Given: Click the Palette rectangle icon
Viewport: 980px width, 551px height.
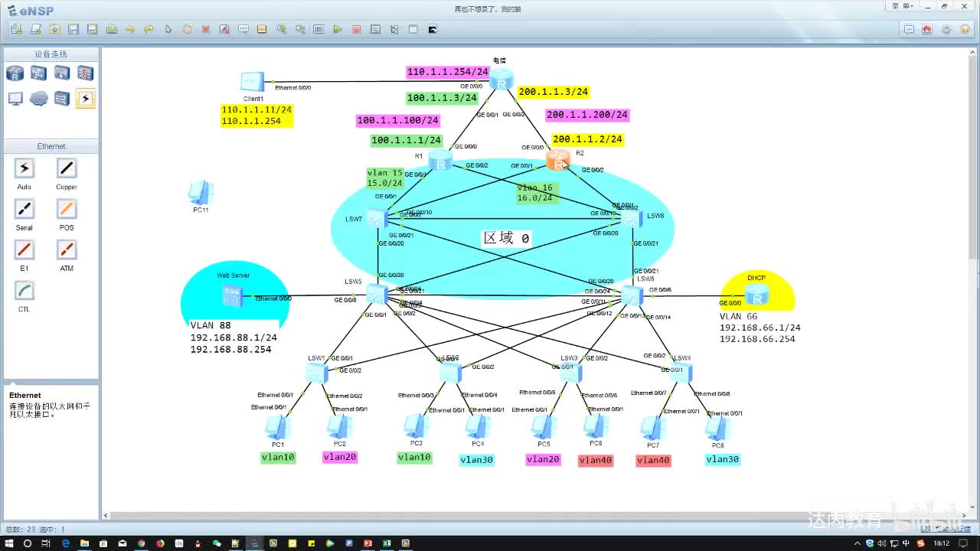Looking at the screenshot, I should click(262, 29).
